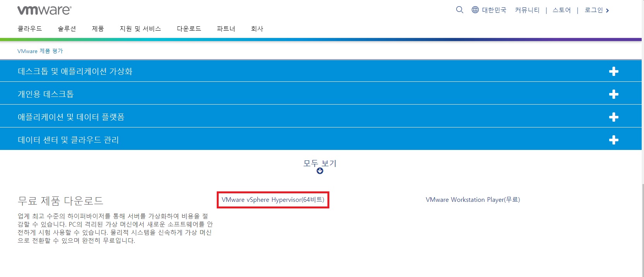Image resolution: width=644 pixels, height=277 pixels.
Task: Open the 지원 및 서비스 menu
Action: point(140,29)
